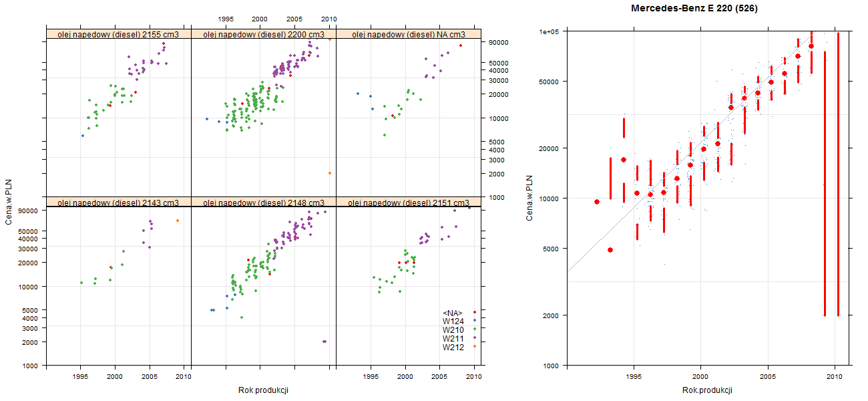This screenshot has width=868, height=401.
Task: Click the 'Rok produkcji' axis title of lattice plot
Action: tap(263, 390)
